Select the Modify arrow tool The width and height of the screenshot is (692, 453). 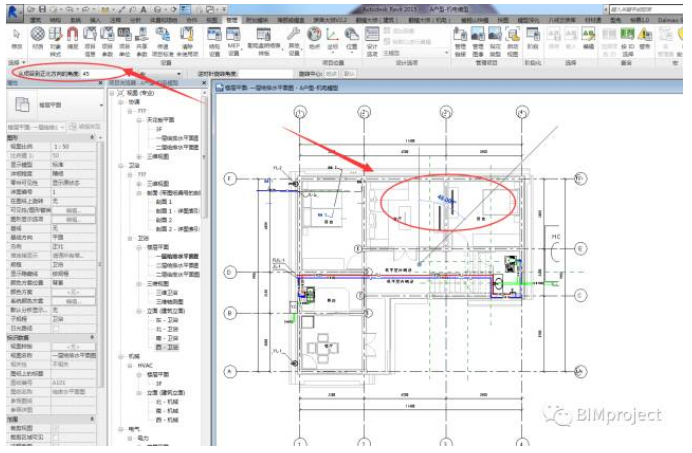pos(17,38)
